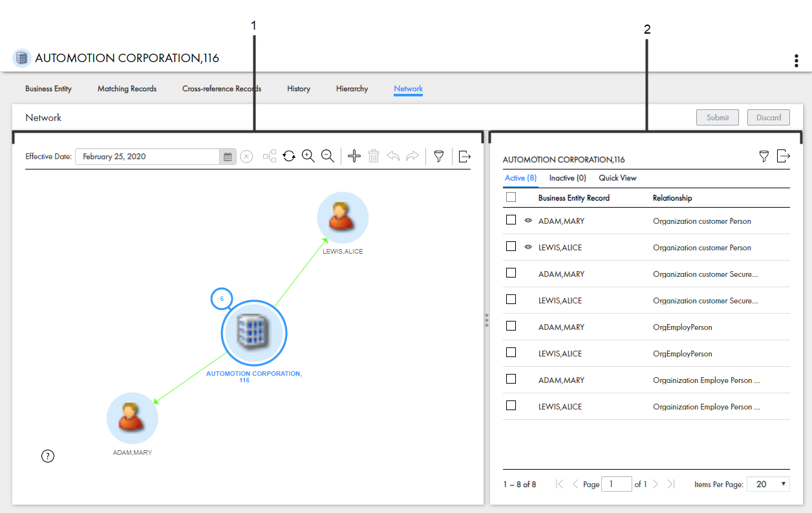
Task: Open the filter icon above the relationship table
Action: coord(764,156)
